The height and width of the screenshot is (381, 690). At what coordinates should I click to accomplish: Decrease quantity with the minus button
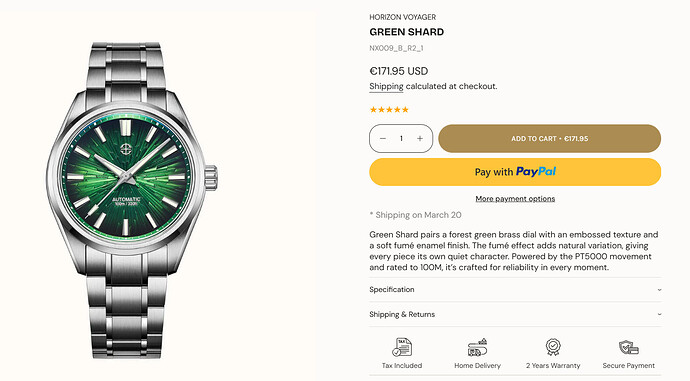click(383, 139)
